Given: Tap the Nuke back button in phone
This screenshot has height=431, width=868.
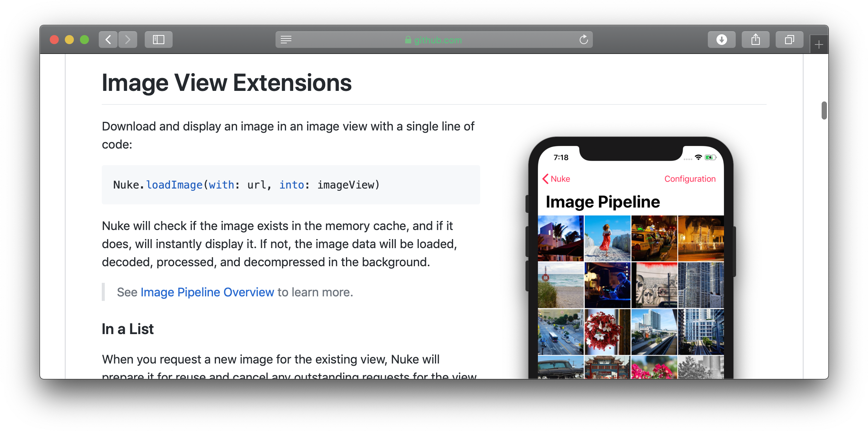Looking at the screenshot, I should (x=556, y=179).
